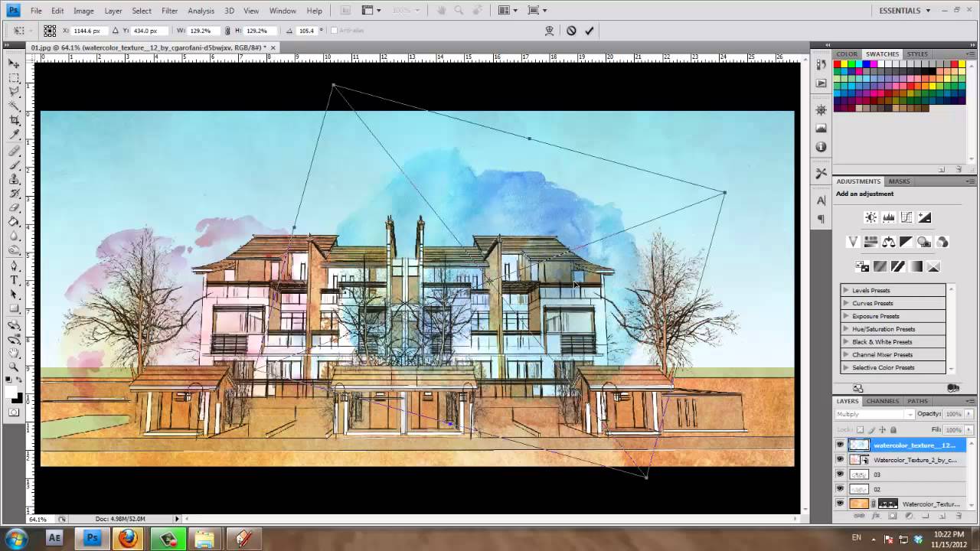The width and height of the screenshot is (980, 551).
Task: Toggle visibility of layer 02
Action: click(x=840, y=489)
